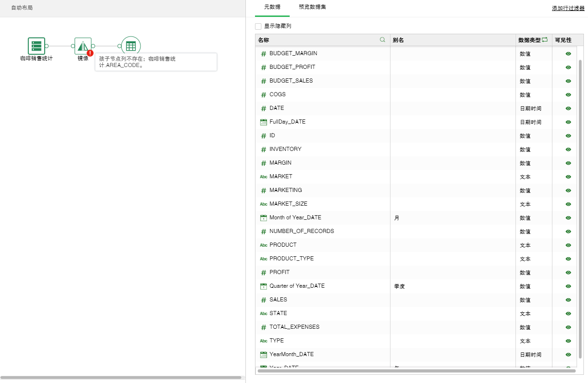Click the 添加行过滤器 link
The width and height of the screenshot is (588, 383).
tap(568, 8)
